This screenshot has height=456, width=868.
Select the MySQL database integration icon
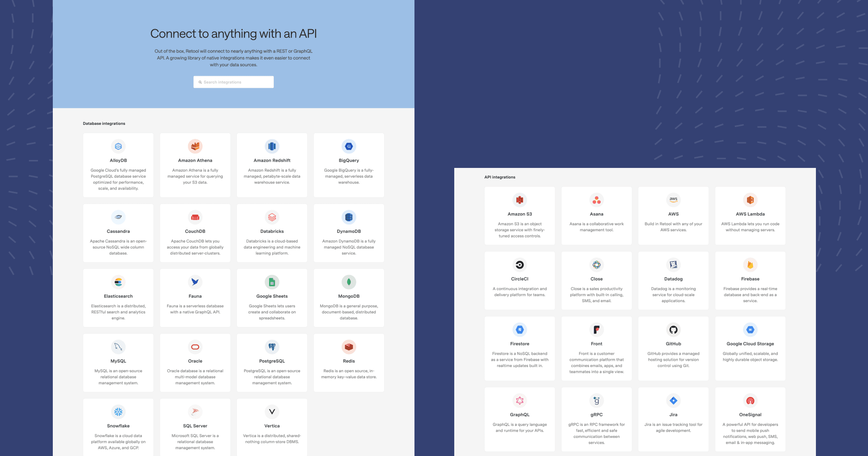click(118, 347)
